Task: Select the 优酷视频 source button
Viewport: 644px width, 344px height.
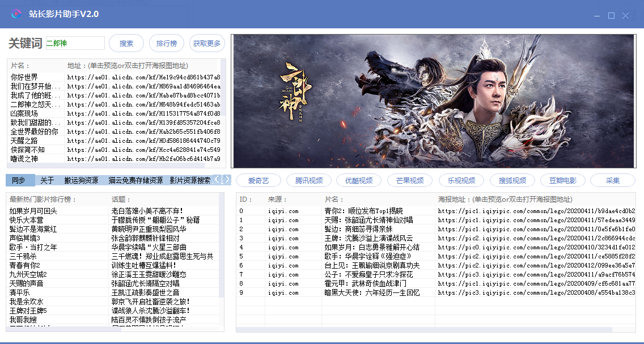Action: pos(358,180)
